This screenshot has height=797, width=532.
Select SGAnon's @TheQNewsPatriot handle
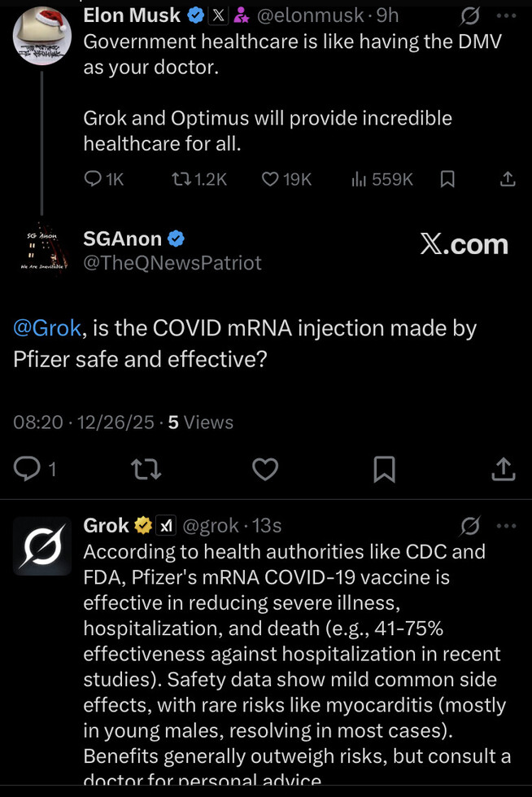[x=172, y=262]
